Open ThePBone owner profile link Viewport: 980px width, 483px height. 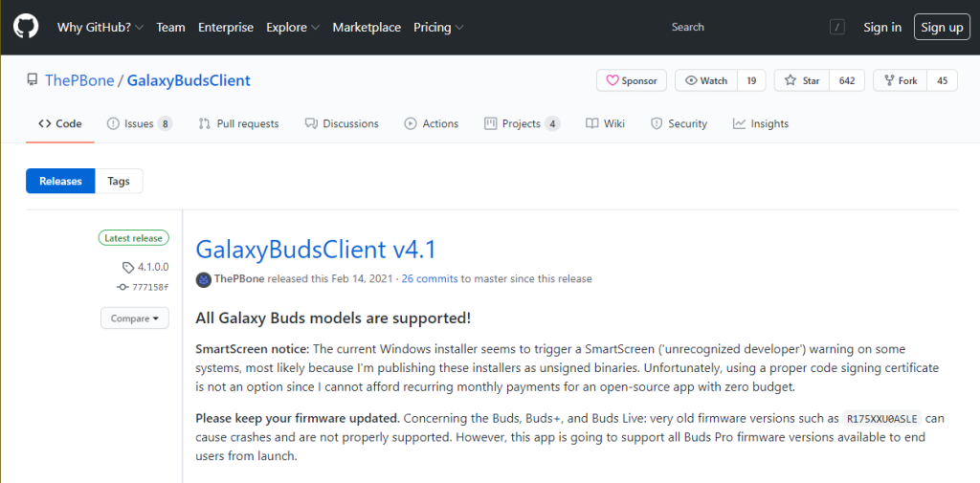[x=79, y=80]
